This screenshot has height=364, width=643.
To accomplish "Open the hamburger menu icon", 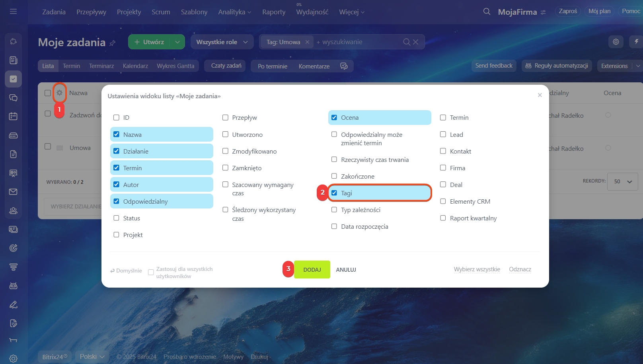I will tap(13, 12).
